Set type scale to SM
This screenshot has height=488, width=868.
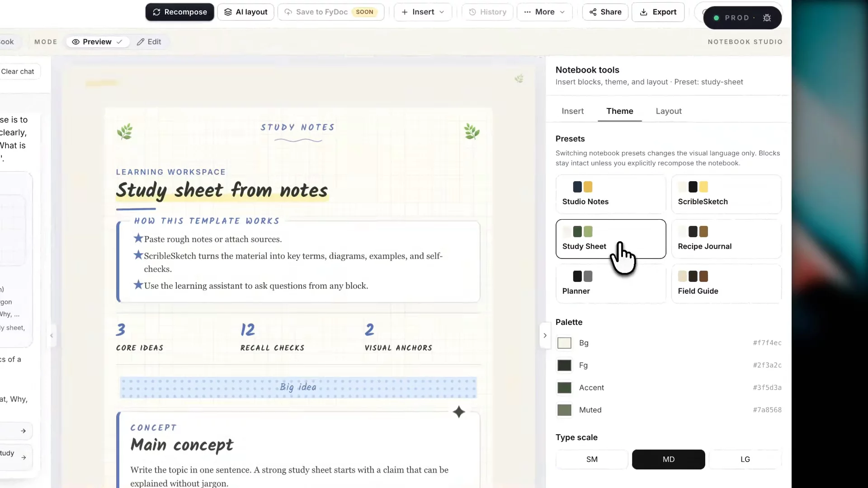[592, 460]
